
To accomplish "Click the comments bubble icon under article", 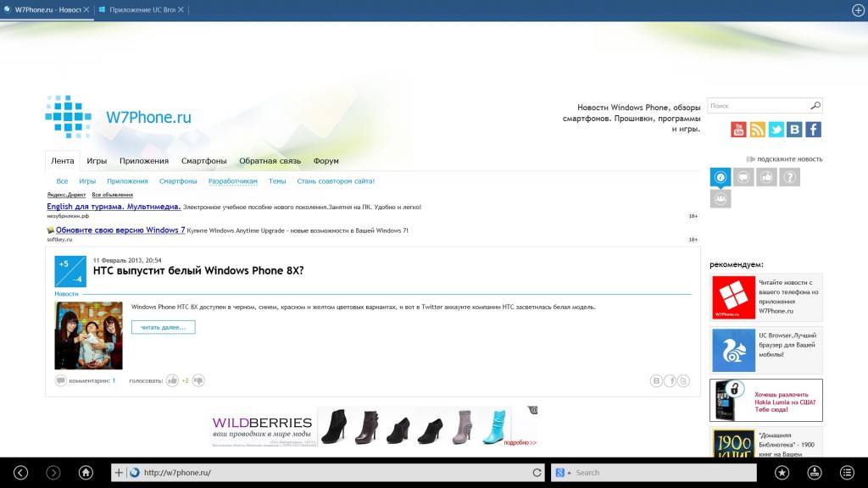I will tap(60, 380).
